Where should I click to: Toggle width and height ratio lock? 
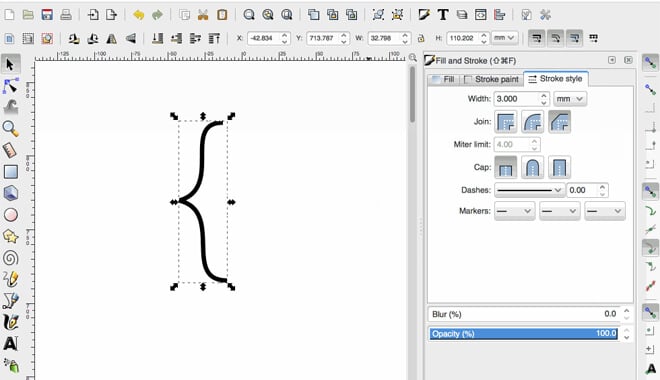click(x=421, y=39)
